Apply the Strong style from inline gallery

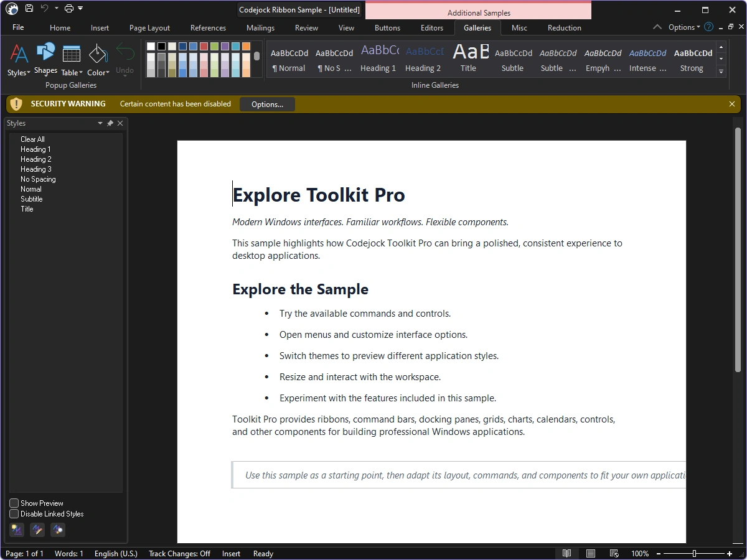click(692, 59)
